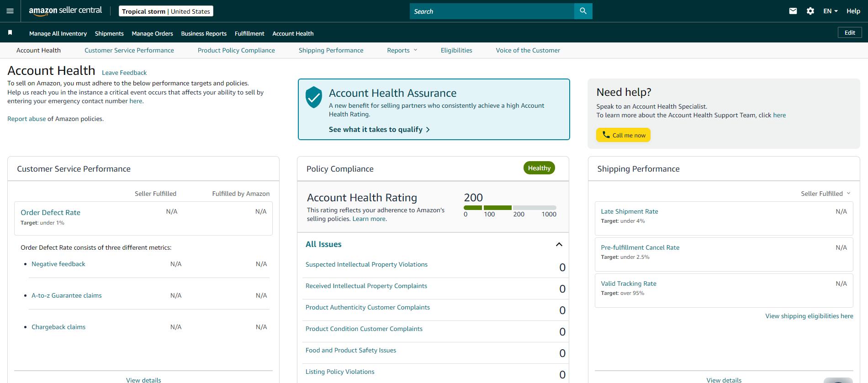Open the hamburger navigation menu
This screenshot has height=383, width=868.
pyautogui.click(x=10, y=11)
